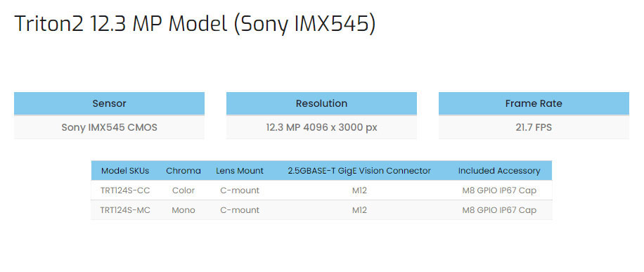Select the TRT124S-MC model SKU
This screenshot has width=644, height=272.
tap(125, 210)
